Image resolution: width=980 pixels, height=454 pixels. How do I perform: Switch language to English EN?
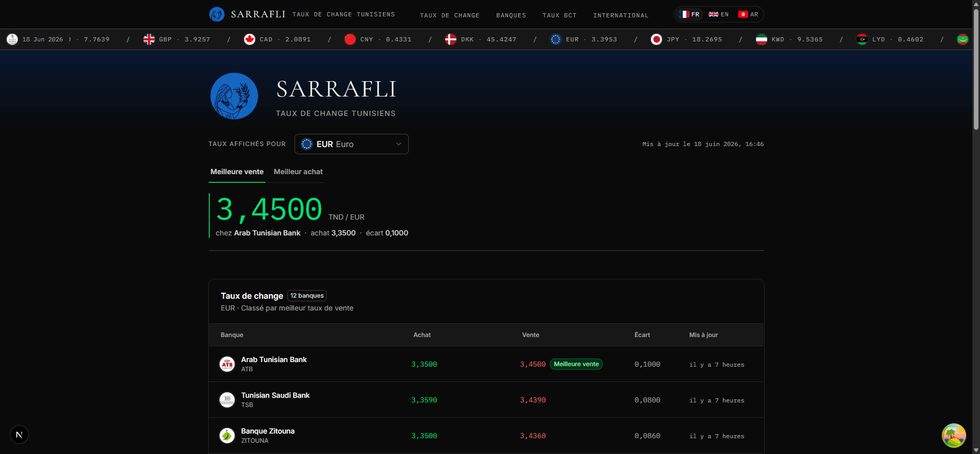coord(719,14)
